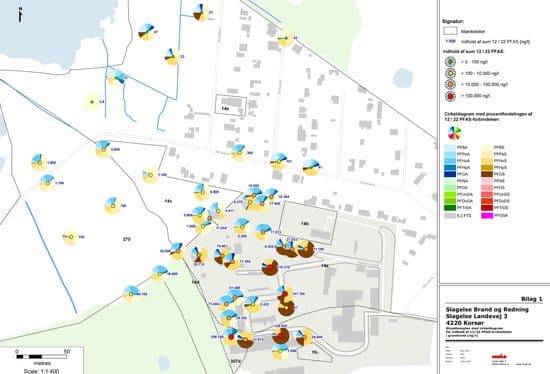The image size is (550, 374).
Task: Click the 'Slagelse Landevej 3' address line
Action: (x=478, y=316)
